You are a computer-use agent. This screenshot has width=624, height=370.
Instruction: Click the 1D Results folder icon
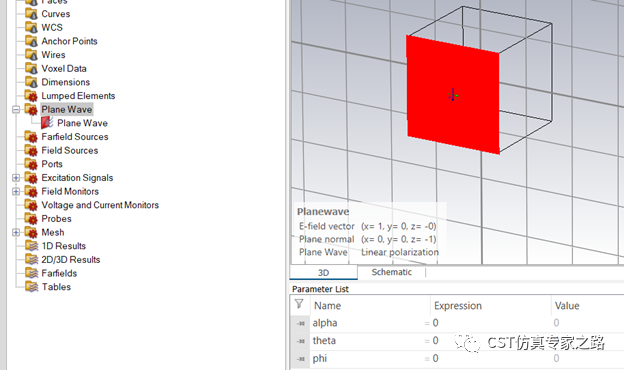(x=31, y=246)
